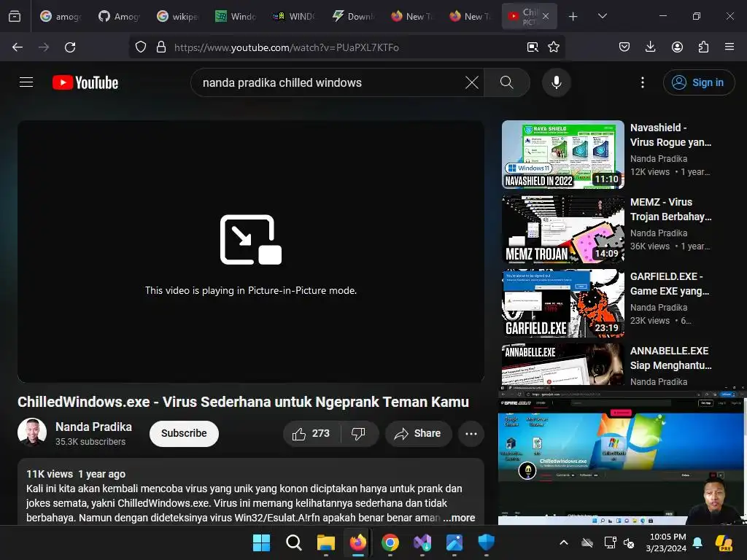The height and width of the screenshot is (560, 747).
Task: Open the MEMZ Trojan video thumbnail
Action: coord(562,228)
